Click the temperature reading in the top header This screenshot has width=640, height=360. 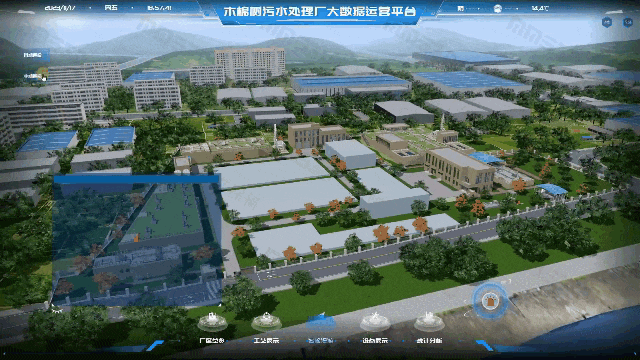click(540, 8)
